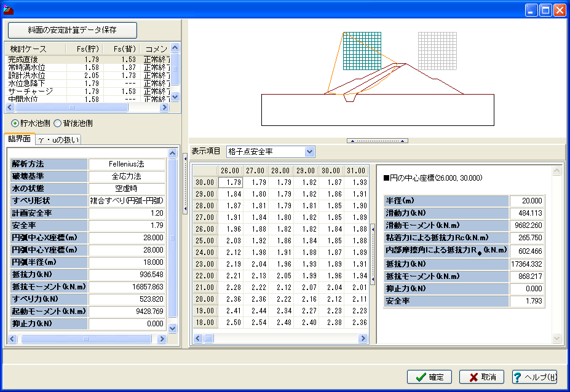The height and width of the screenshot is (392, 570).
Task: Click the critical surface panel scroll-down arrow
Action: 173,329
